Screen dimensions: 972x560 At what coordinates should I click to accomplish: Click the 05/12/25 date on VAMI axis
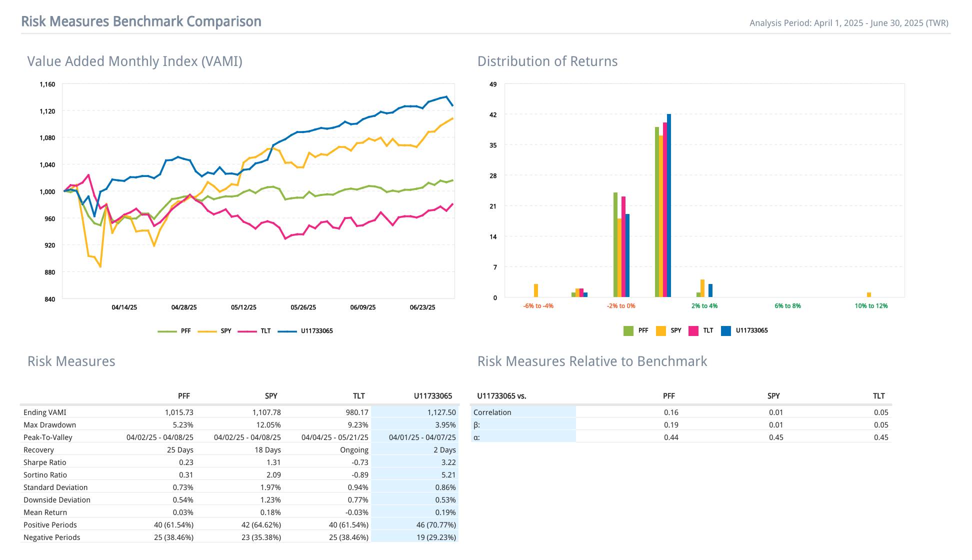[243, 307]
